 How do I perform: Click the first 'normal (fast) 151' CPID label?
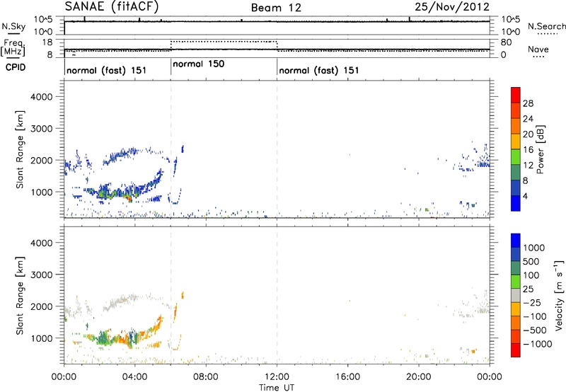point(107,70)
